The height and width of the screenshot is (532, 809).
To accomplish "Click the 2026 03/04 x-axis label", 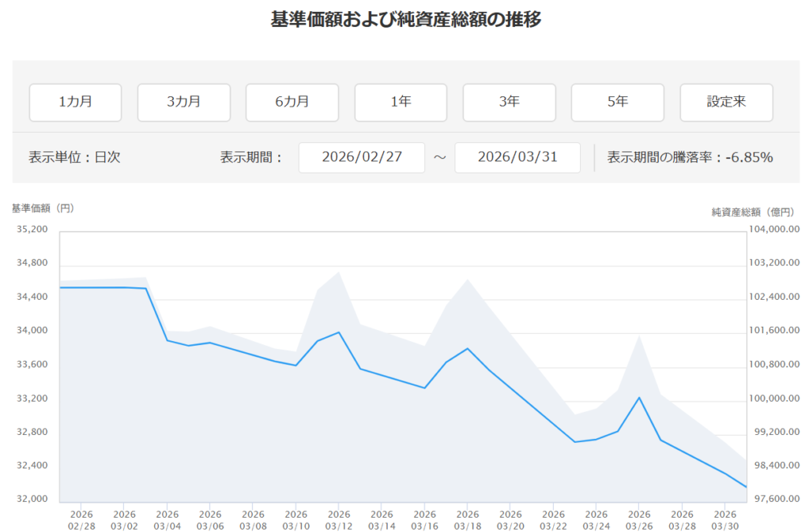I will click(x=167, y=520).
